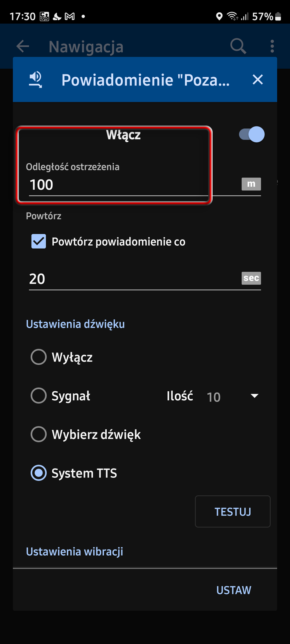290x644 pixels.
Task: Open the three-dot overflow menu
Action: [272, 46]
